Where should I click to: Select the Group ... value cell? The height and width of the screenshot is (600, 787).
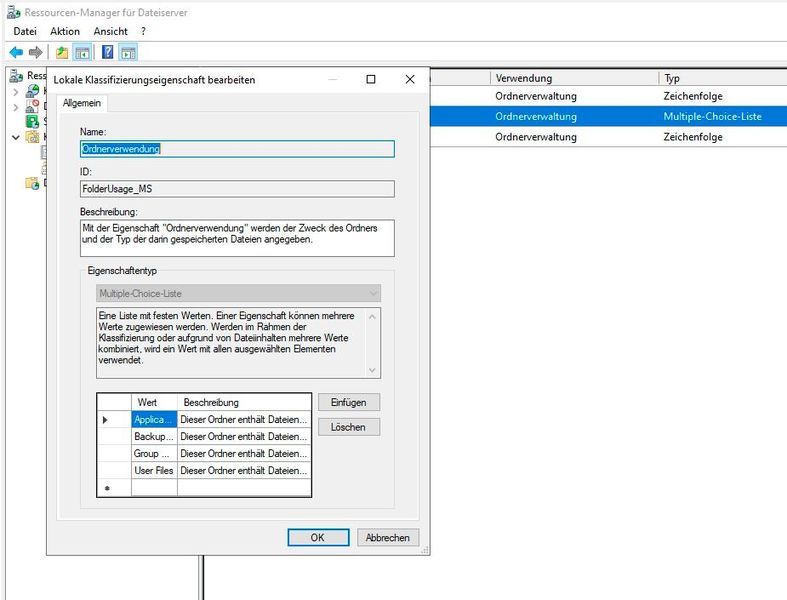point(154,453)
